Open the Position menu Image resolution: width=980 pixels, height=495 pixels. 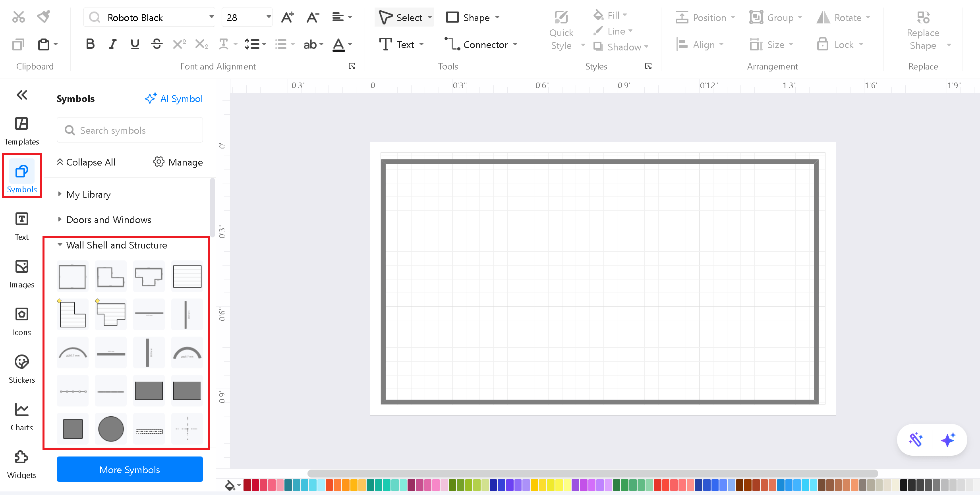pyautogui.click(x=705, y=17)
